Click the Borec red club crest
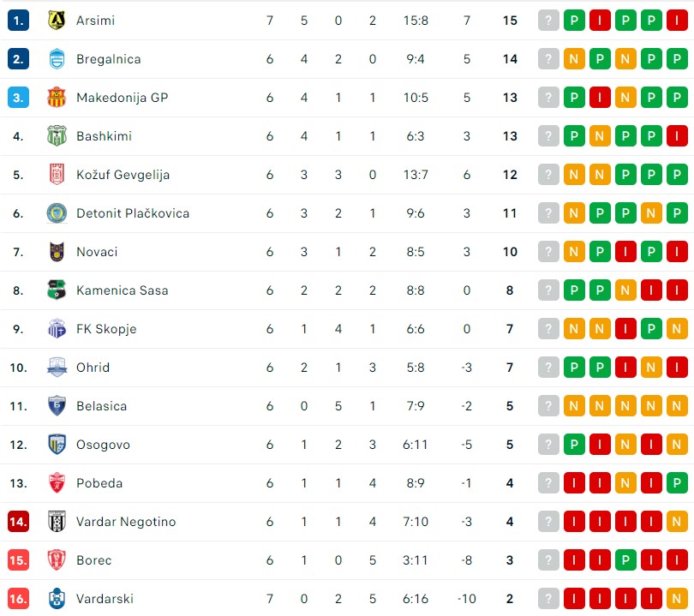 coord(56,560)
